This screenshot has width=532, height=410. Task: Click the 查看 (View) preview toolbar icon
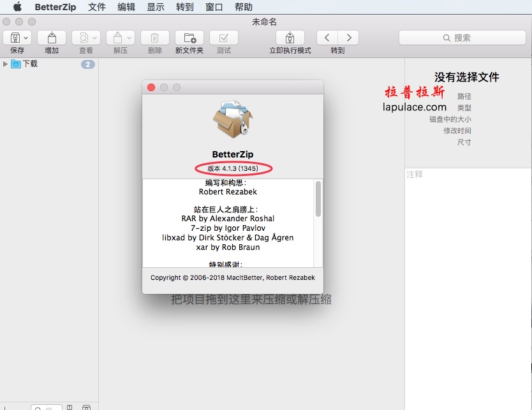[83, 38]
